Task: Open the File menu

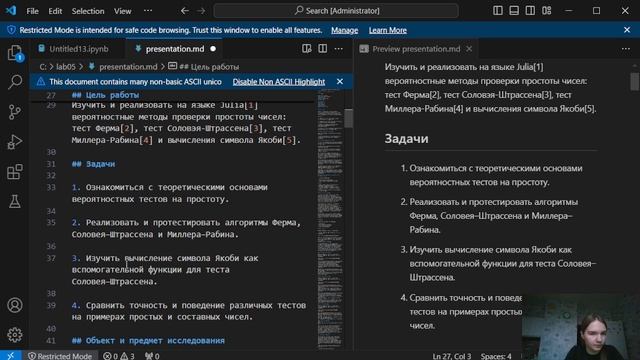Action: [32, 11]
